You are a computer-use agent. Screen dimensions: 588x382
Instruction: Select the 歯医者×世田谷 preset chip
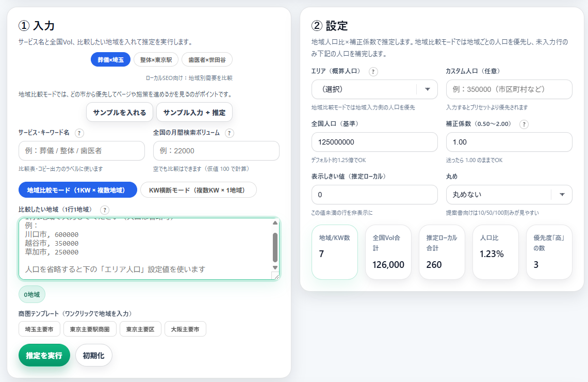click(x=207, y=60)
